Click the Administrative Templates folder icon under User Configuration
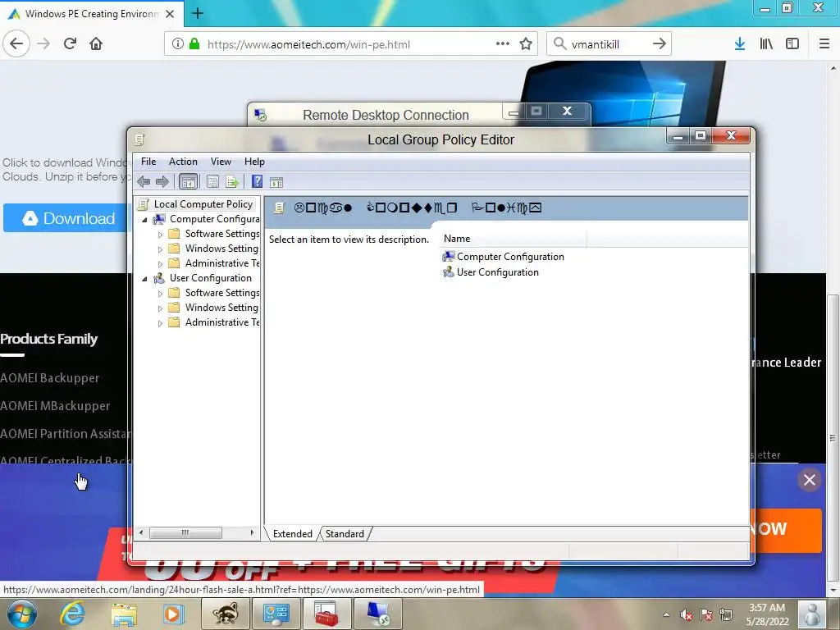Image resolution: width=840 pixels, height=630 pixels. (174, 322)
